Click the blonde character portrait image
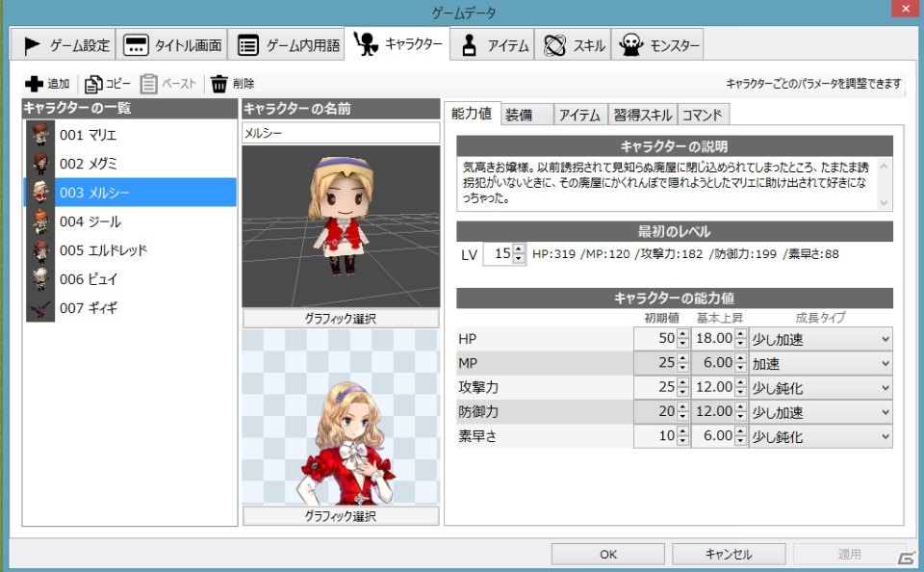Screen dimensions: 924x572 pyautogui.click(x=341, y=417)
